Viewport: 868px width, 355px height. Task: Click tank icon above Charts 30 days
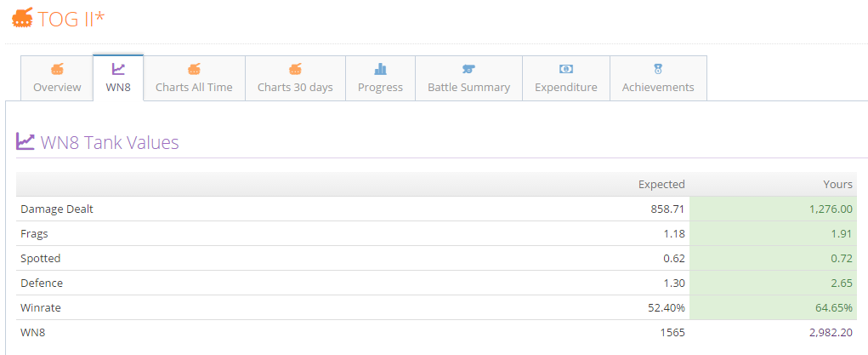point(295,69)
